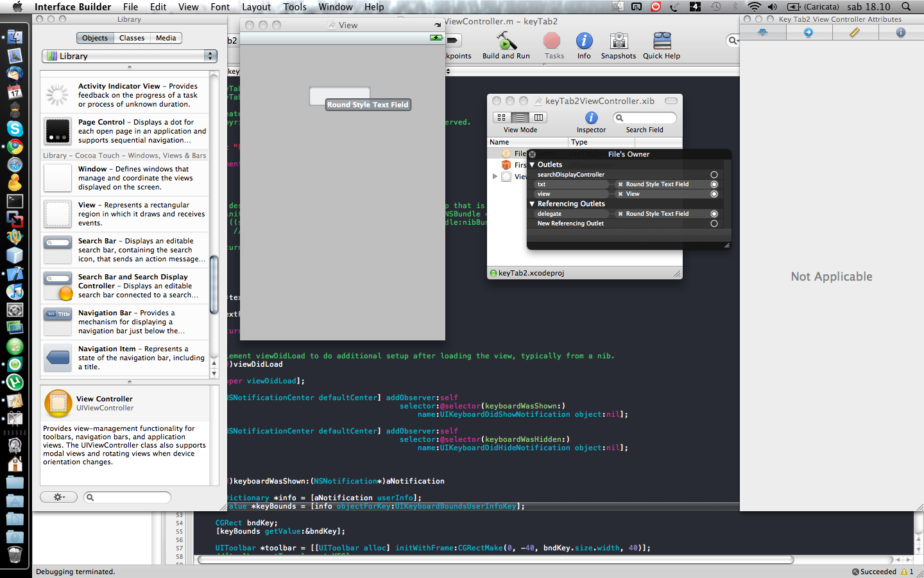Collapse the Referencing Outlets section
Viewport: 924px width, 578px height.
tap(532, 204)
